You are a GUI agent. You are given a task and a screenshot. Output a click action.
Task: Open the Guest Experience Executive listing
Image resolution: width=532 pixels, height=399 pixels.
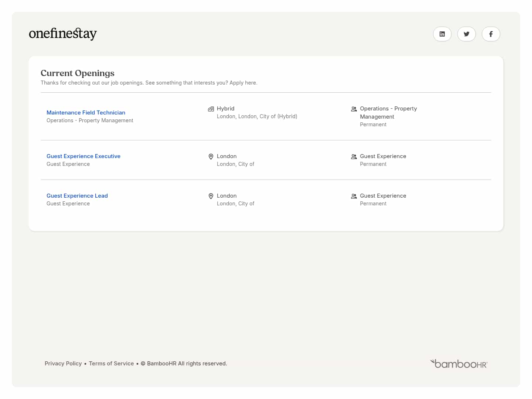coord(83,156)
